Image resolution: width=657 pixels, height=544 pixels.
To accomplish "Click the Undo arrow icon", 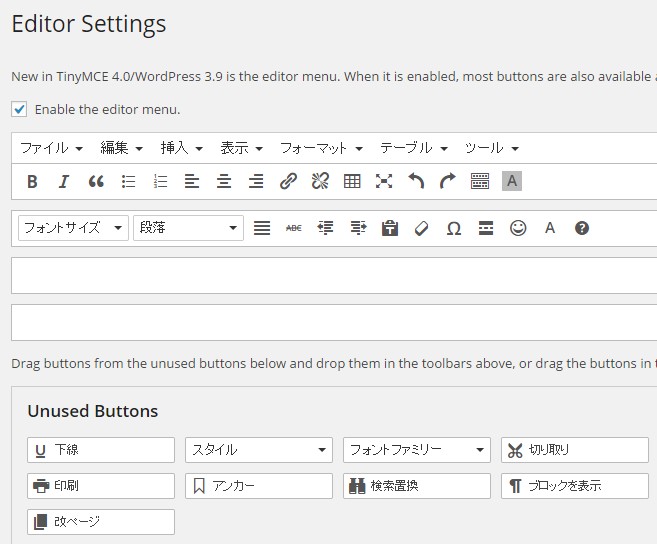I will point(416,181).
